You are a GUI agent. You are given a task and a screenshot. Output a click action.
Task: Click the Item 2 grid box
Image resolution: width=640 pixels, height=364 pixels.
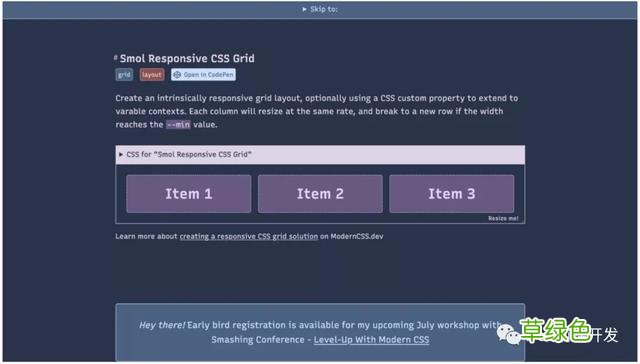tap(320, 194)
